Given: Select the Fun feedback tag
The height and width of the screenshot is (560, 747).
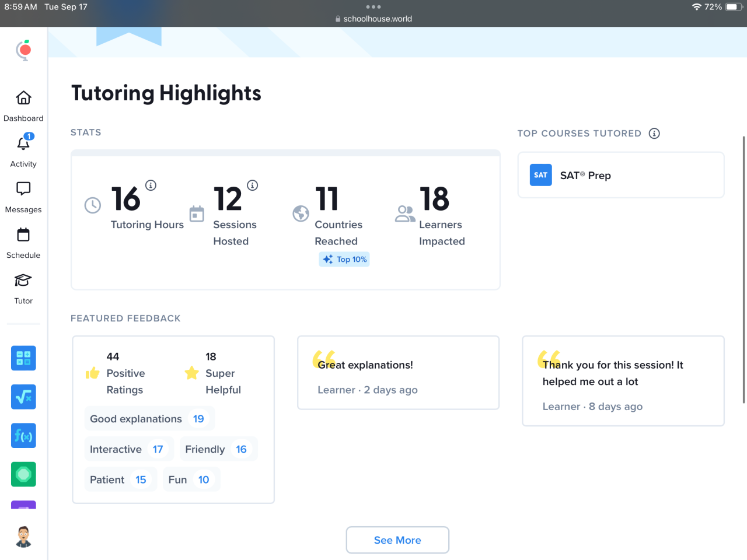Looking at the screenshot, I should coord(191,480).
